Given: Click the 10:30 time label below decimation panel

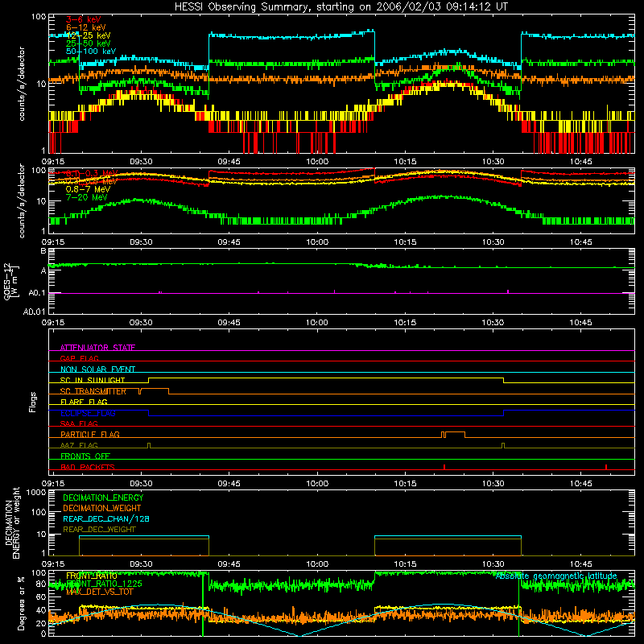Looking at the screenshot, I should click(493, 564).
